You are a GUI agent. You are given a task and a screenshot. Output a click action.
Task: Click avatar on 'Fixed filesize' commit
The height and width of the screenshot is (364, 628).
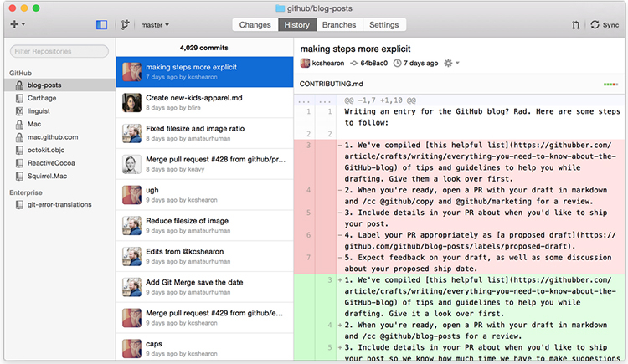pos(131,133)
